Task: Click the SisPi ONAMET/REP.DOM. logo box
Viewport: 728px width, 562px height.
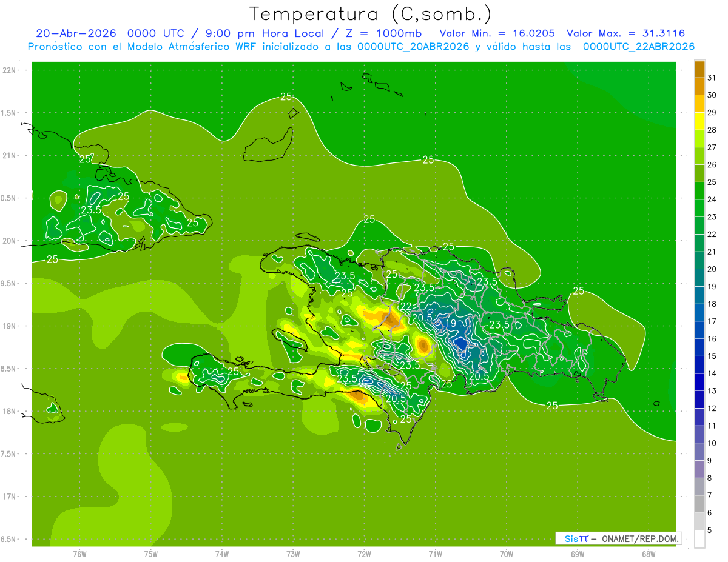Action: pyautogui.click(x=618, y=538)
